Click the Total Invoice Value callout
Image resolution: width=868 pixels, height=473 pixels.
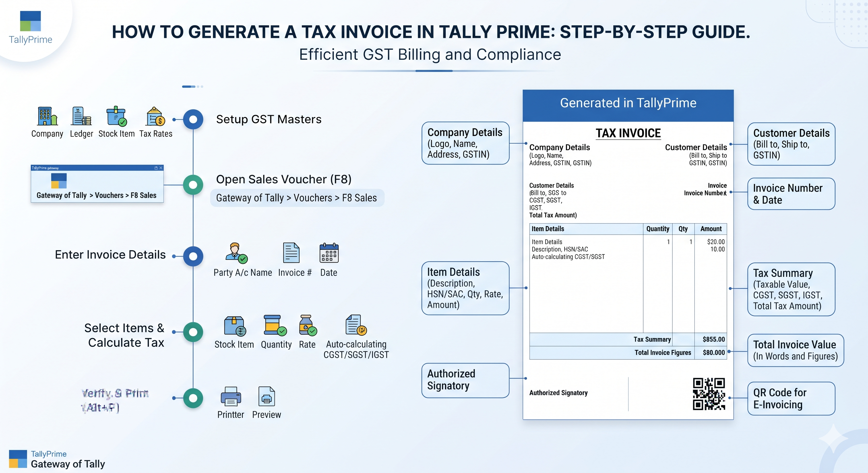796,350
